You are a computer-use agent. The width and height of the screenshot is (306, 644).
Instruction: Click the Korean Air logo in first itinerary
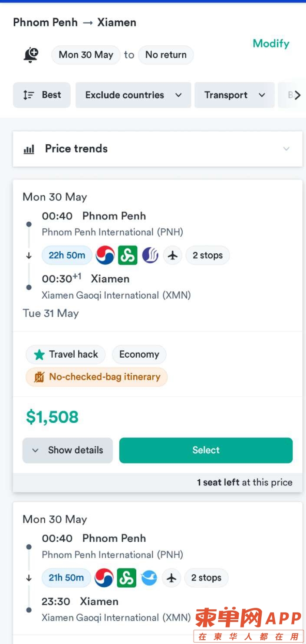(x=105, y=255)
